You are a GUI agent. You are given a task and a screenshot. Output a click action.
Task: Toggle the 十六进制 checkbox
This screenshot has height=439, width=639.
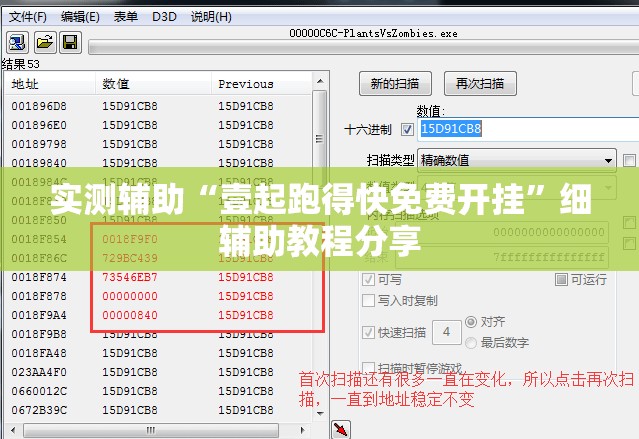(x=407, y=130)
